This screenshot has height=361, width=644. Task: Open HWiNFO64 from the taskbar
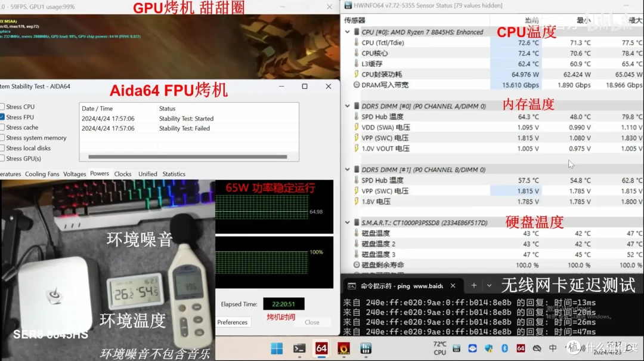tap(366, 348)
